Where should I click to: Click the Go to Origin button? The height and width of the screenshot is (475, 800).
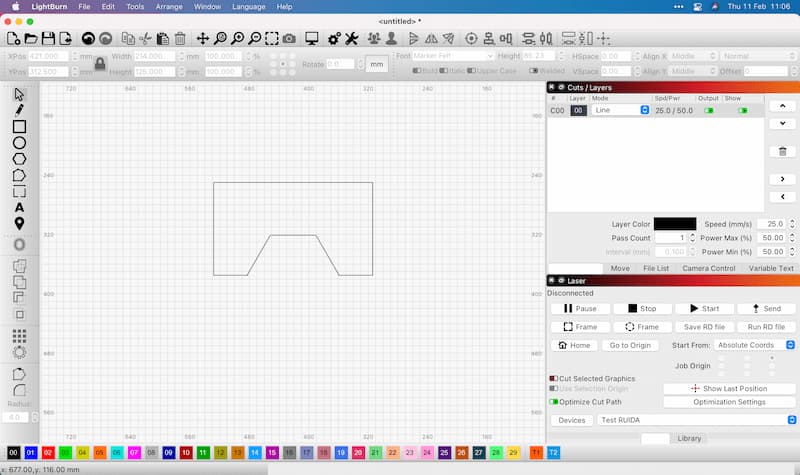(630, 345)
